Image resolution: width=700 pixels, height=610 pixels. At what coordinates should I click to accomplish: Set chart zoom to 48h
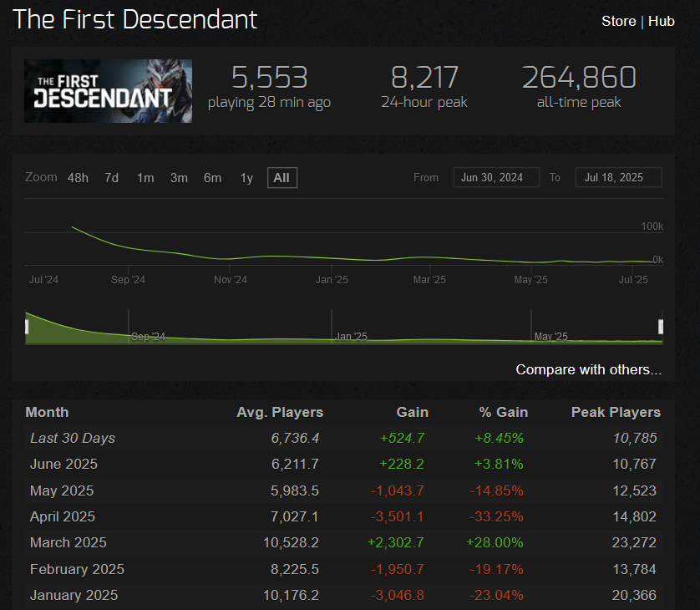(78, 178)
